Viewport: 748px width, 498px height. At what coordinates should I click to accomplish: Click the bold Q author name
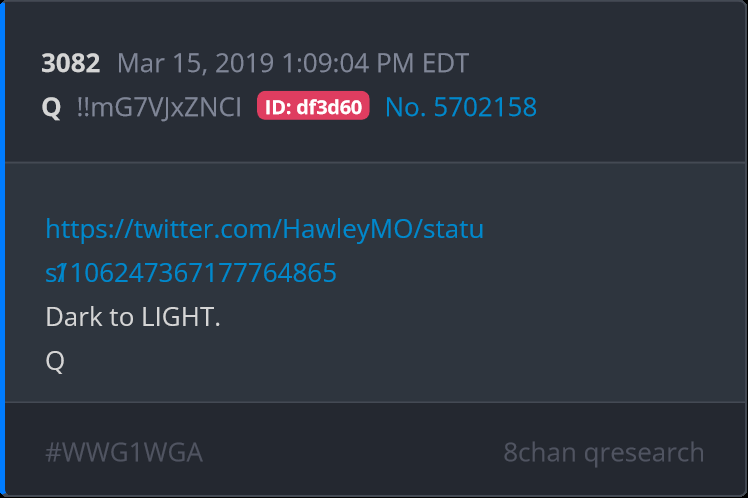pos(51,107)
